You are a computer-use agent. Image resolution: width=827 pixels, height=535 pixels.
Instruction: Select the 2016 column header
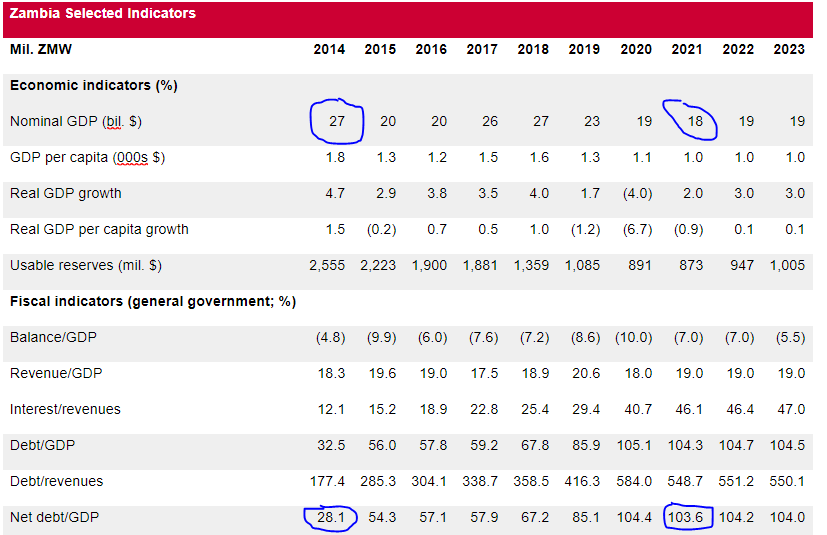point(431,49)
